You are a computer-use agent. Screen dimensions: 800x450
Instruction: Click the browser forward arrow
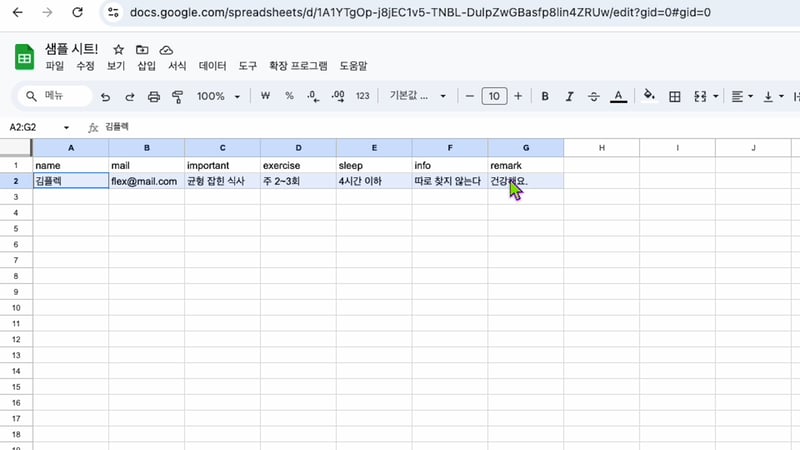coord(47,12)
